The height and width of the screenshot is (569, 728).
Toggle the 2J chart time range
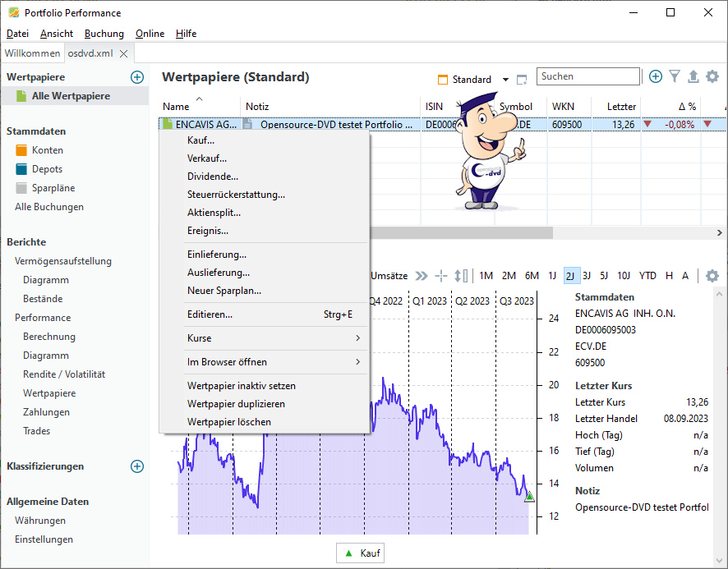pyautogui.click(x=572, y=276)
